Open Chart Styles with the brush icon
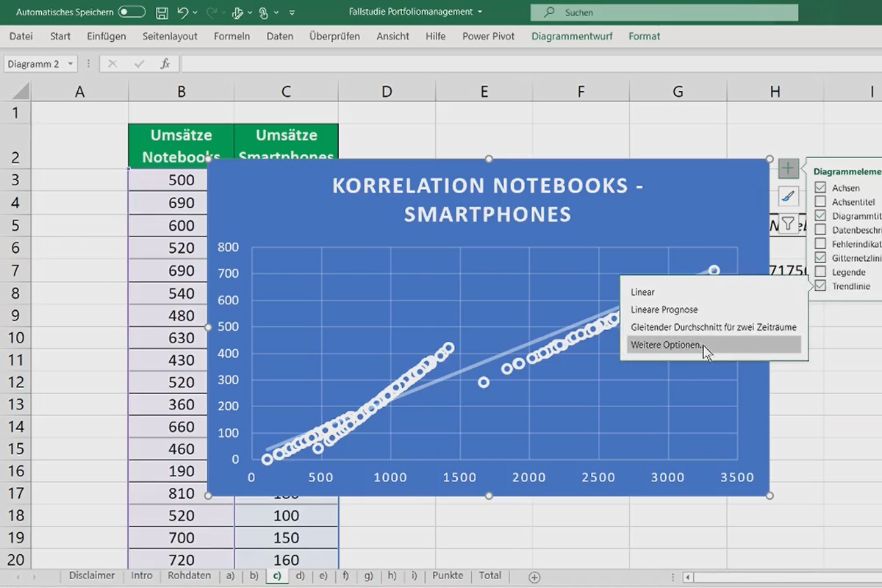The width and height of the screenshot is (882, 588). (788, 196)
